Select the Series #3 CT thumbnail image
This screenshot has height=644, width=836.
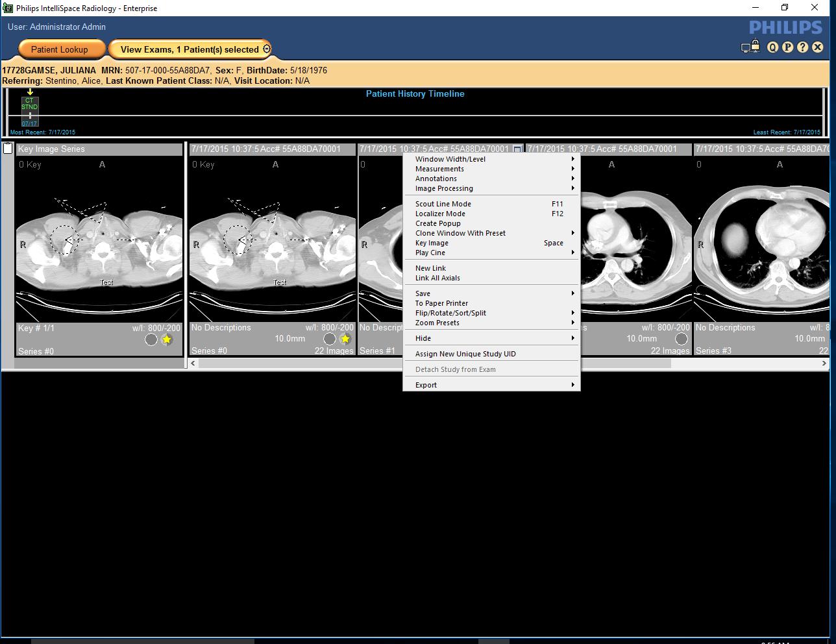pos(761,240)
